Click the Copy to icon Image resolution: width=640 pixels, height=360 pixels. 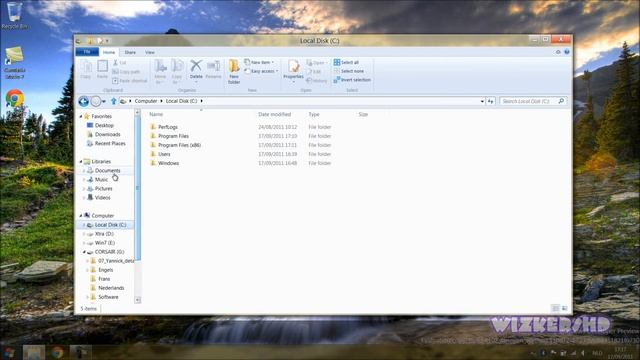pos(177,71)
